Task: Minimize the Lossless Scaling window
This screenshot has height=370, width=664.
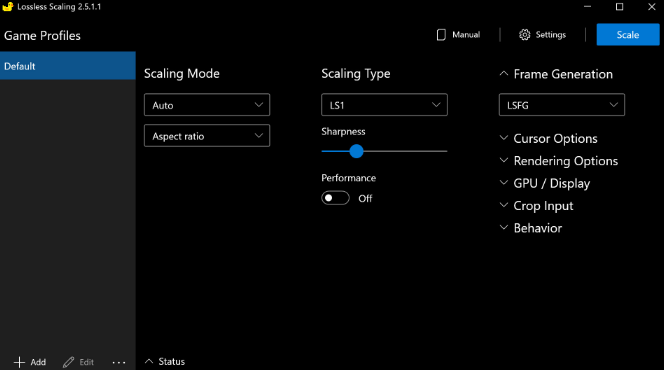Action: [587, 7]
